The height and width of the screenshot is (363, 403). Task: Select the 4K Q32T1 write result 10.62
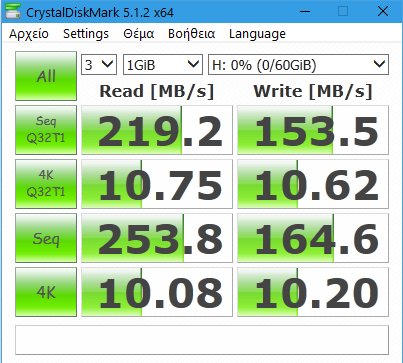(313, 184)
